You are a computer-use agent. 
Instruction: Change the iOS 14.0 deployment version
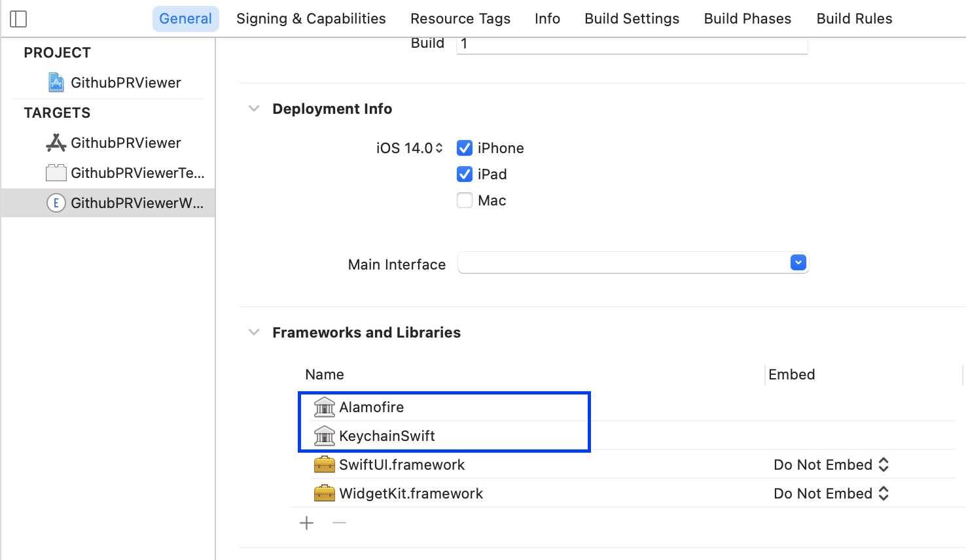(x=410, y=148)
